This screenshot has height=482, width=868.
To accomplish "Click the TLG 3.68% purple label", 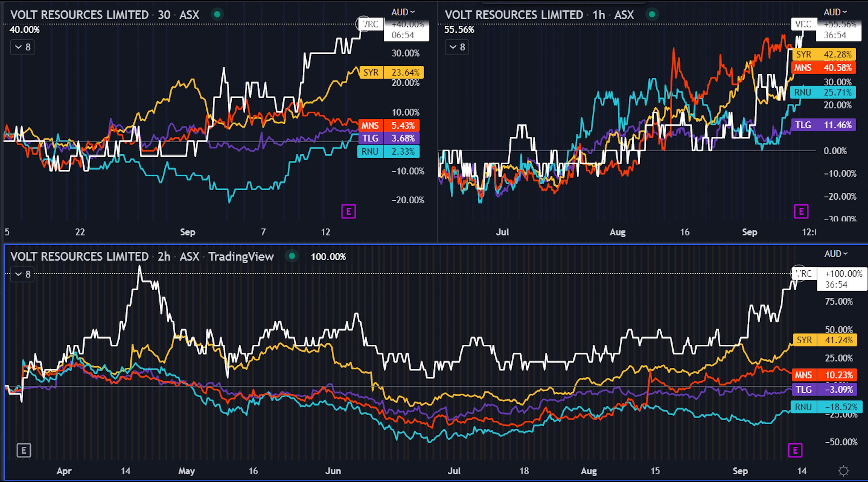I will (389, 138).
